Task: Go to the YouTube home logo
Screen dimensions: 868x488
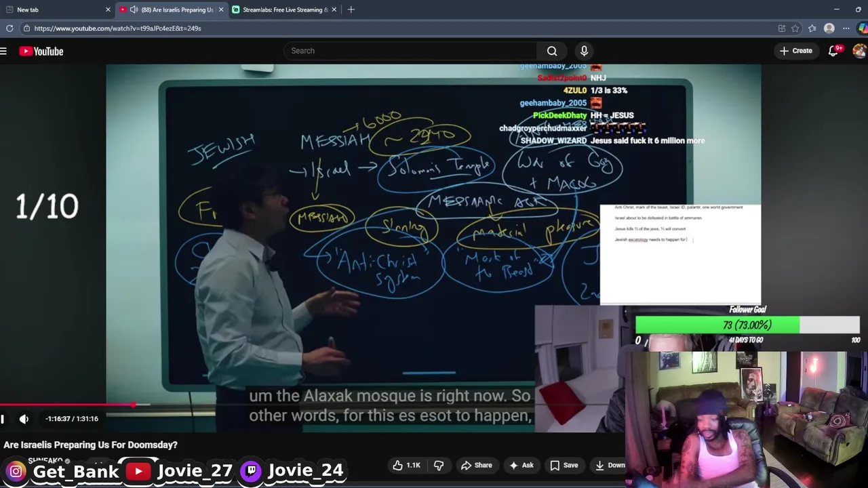Action: coord(41,51)
